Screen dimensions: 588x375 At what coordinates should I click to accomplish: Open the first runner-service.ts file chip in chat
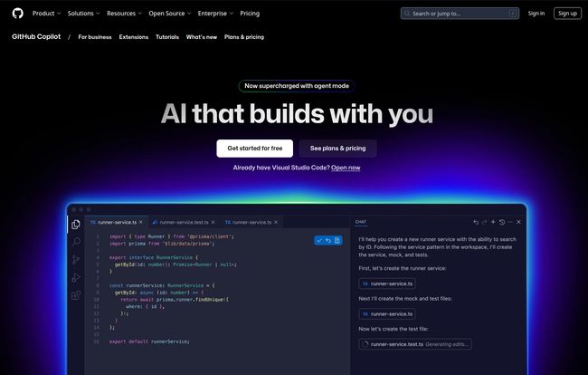[x=387, y=284]
